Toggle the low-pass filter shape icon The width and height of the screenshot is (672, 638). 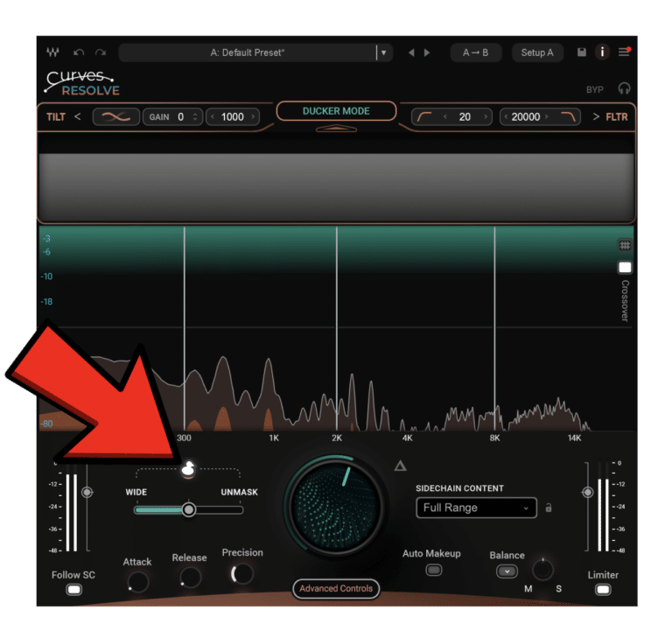tap(569, 116)
